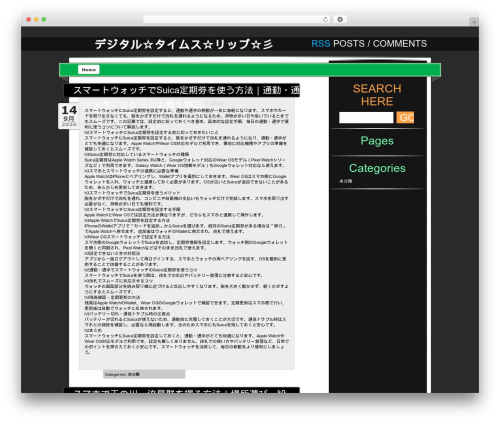Image resolution: width=500 pixels, height=423 pixels.
Task: Focus the sidebar search text field
Action: click(366, 118)
